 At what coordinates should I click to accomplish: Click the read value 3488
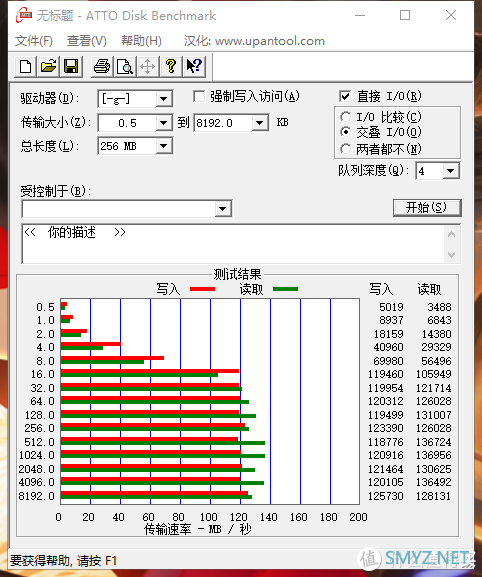(439, 307)
